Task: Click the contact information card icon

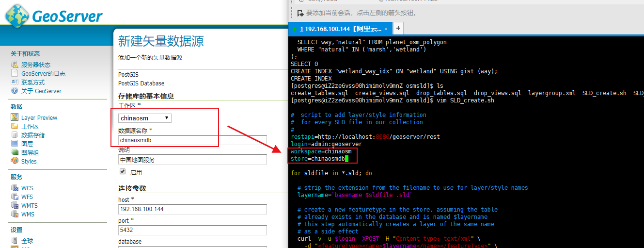Action: click(15, 82)
